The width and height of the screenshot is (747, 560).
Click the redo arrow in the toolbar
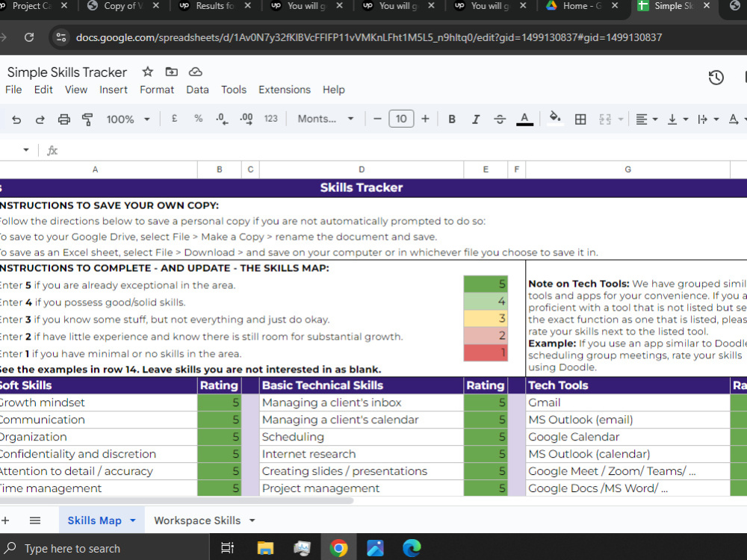[x=40, y=119]
